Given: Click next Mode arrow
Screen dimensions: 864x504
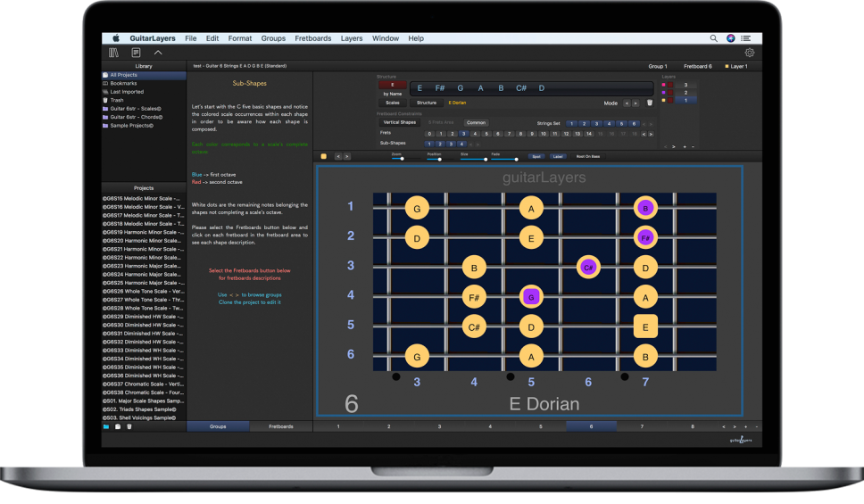Looking at the screenshot, I should click(636, 103).
